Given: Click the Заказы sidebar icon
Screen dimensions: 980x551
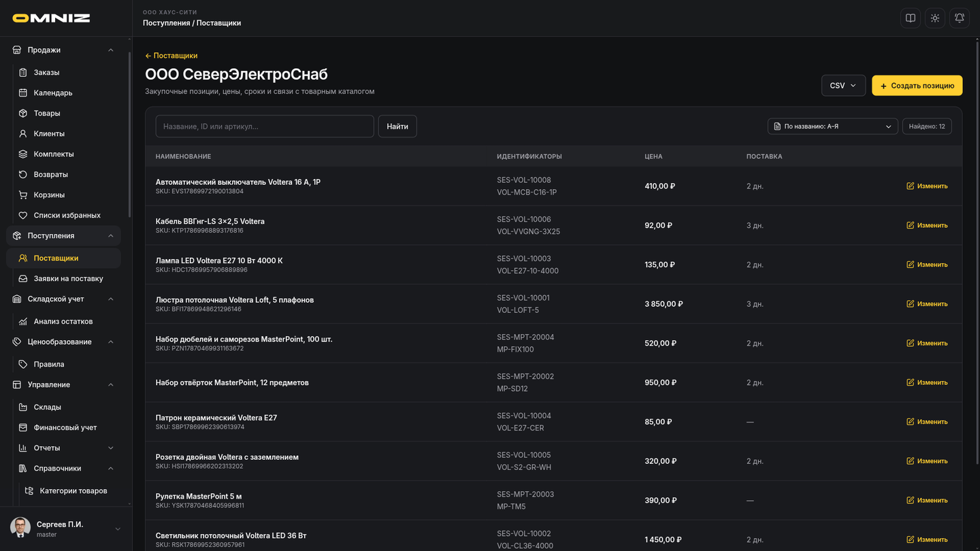Looking at the screenshot, I should coord(23,72).
